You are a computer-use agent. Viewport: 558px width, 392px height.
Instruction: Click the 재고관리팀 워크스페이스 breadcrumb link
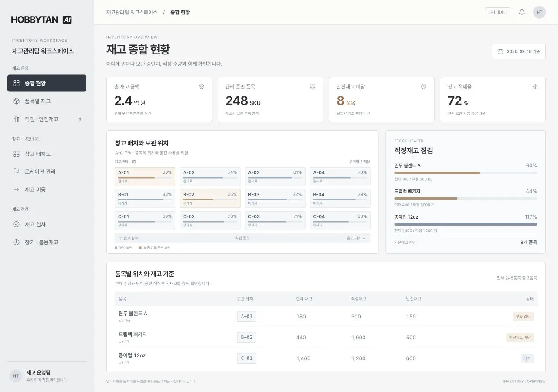132,12
